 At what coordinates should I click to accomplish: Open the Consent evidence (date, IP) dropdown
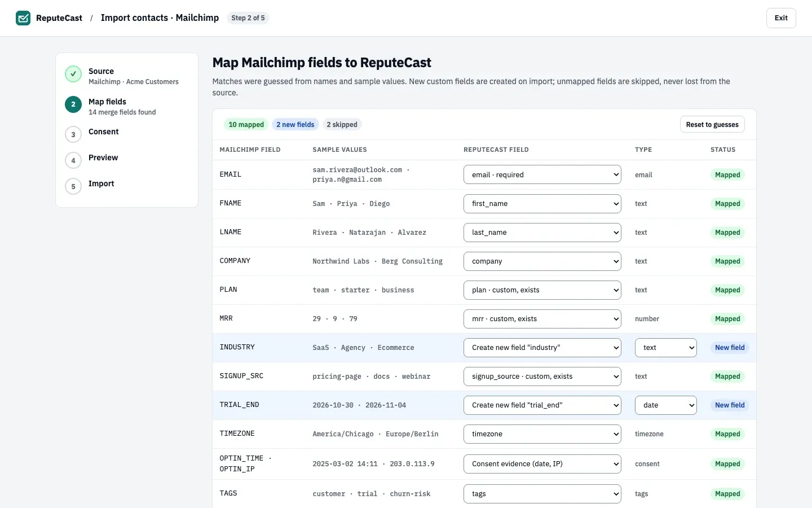click(542, 464)
